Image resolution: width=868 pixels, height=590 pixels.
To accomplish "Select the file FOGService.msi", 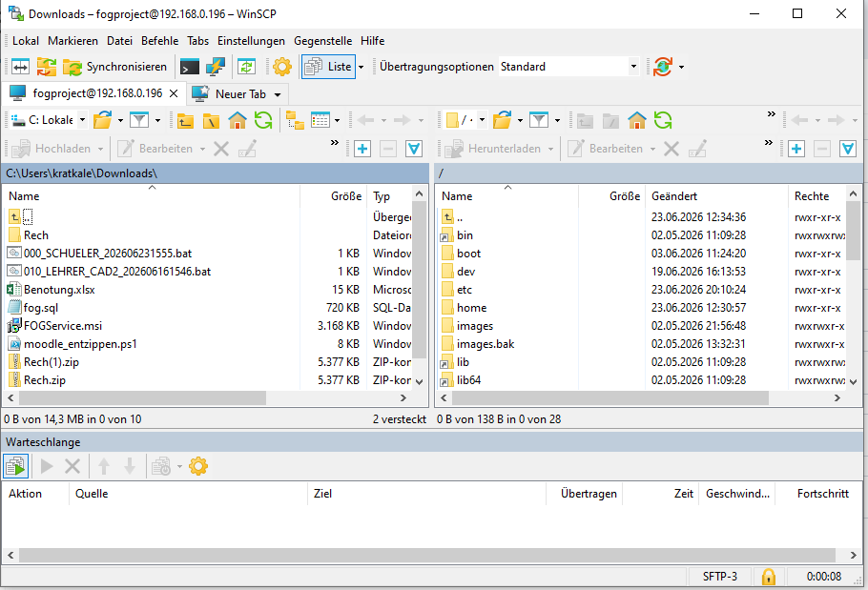I will tap(63, 326).
